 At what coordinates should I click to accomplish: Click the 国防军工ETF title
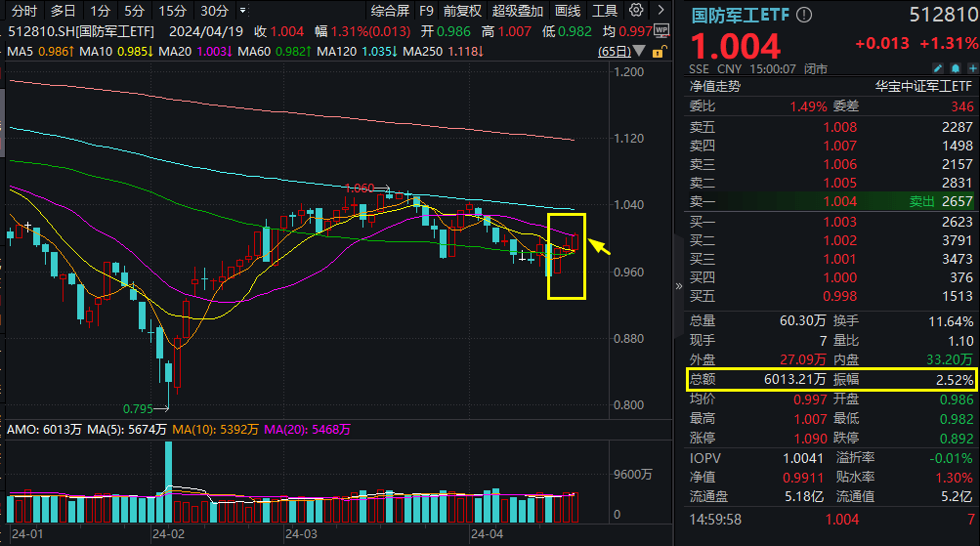click(741, 15)
